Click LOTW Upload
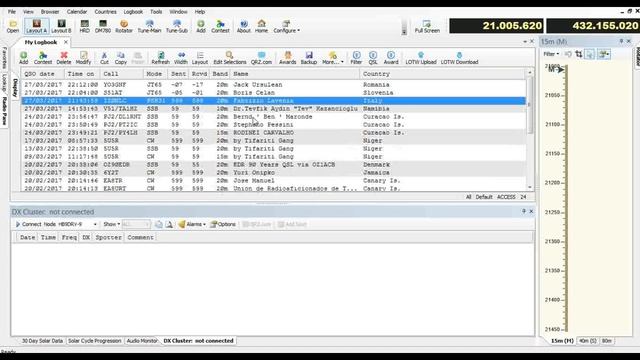The height and width of the screenshot is (360, 640). click(x=421, y=58)
